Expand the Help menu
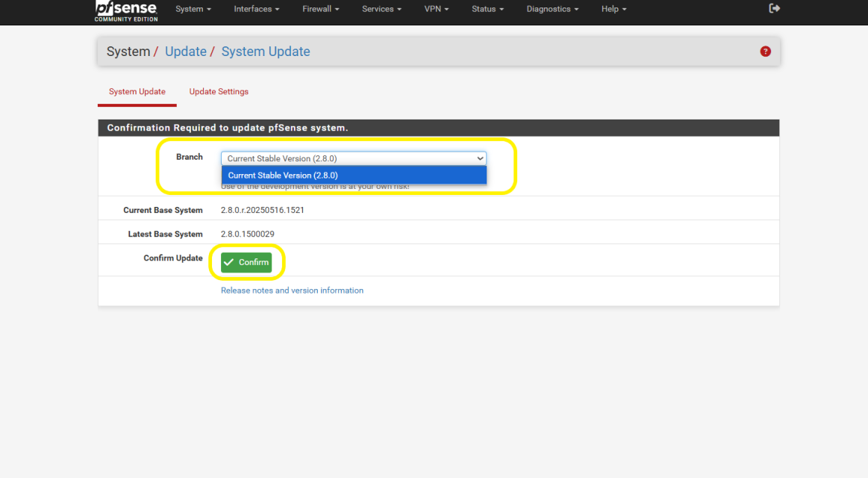 click(x=613, y=9)
